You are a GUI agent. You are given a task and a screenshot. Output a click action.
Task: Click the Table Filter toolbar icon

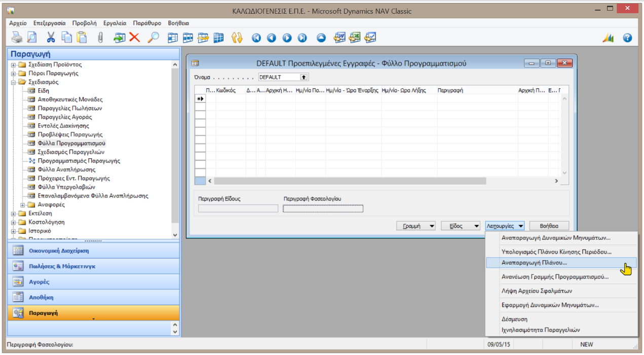click(x=188, y=38)
